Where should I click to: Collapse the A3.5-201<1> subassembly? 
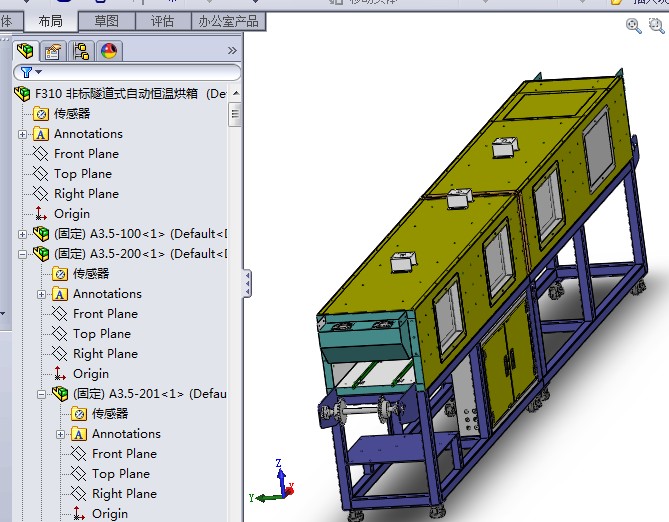[x=41, y=394]
